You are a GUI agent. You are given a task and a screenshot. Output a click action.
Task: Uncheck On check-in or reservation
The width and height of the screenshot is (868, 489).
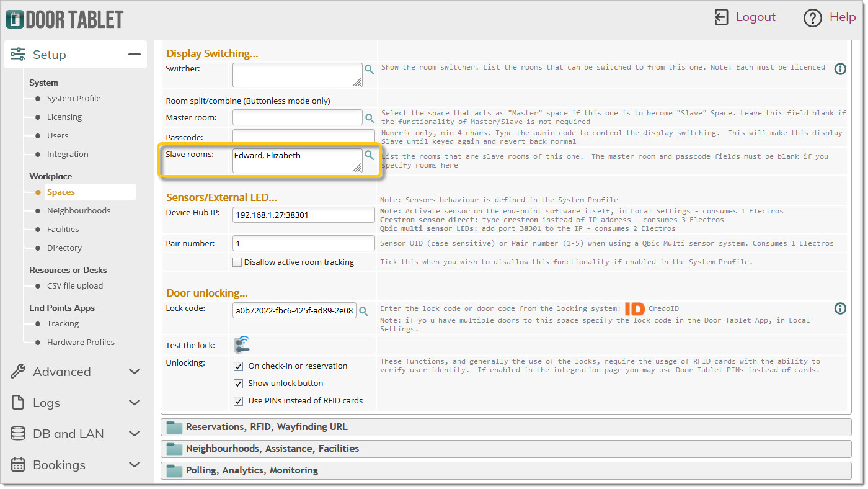point(238,366)
